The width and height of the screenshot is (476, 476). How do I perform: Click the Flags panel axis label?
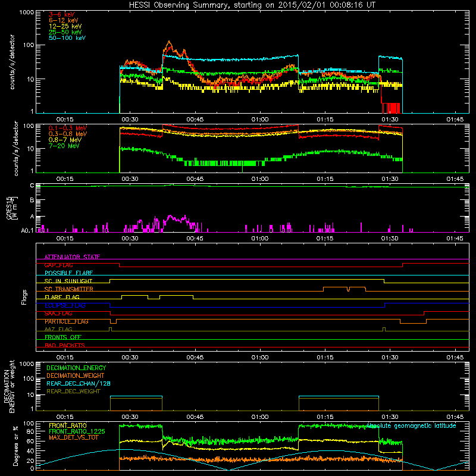24,297
